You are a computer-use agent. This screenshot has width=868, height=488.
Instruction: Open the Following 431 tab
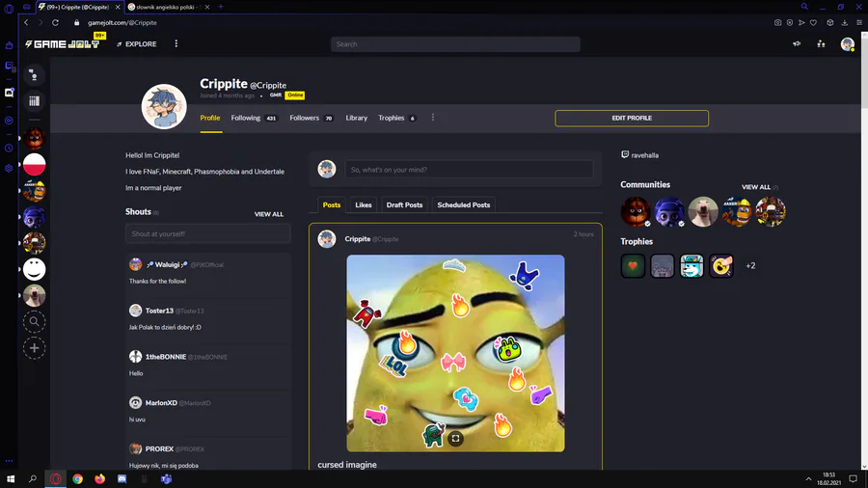tap(254, 118)
